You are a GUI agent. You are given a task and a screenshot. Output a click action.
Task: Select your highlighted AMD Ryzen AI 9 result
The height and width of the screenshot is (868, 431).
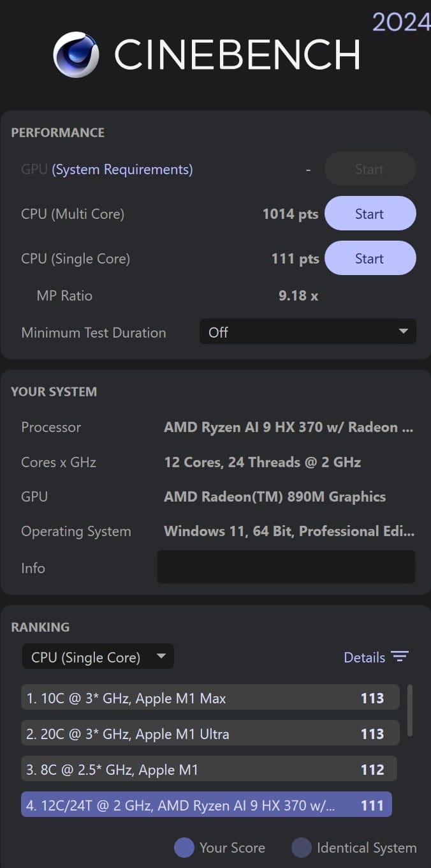point(209,805)
